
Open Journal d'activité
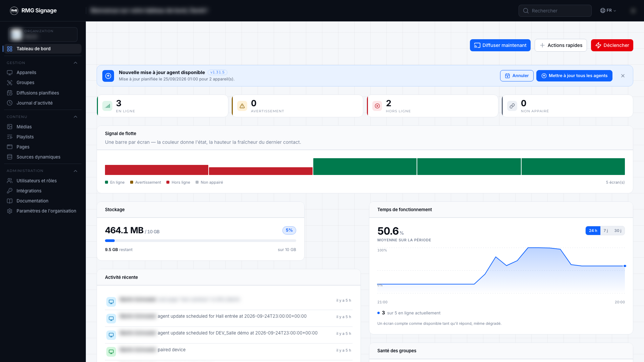[x=43, y=103]
